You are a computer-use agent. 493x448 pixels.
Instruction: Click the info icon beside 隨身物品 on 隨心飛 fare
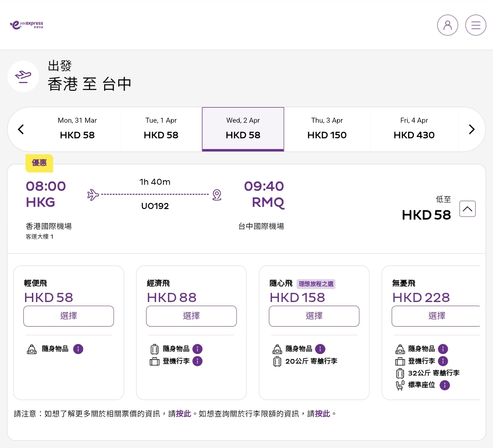click(x=320, y=349)
